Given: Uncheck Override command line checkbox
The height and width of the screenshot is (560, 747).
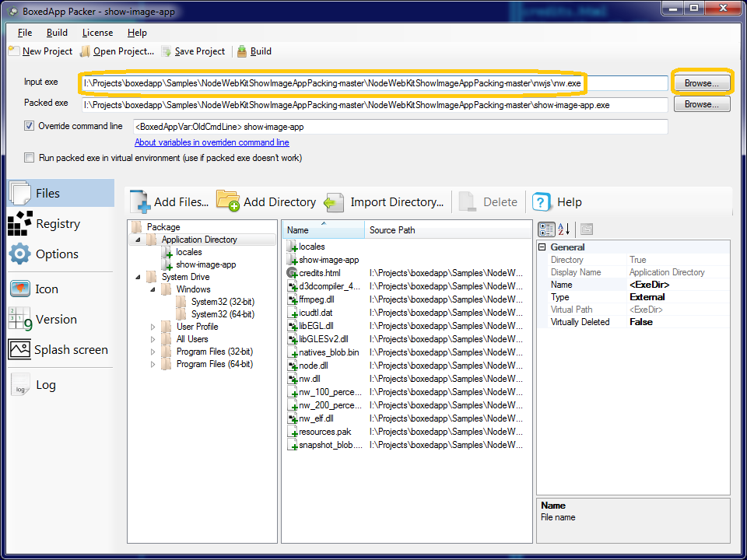Looking at the screenshot, I should click(30, 126).
